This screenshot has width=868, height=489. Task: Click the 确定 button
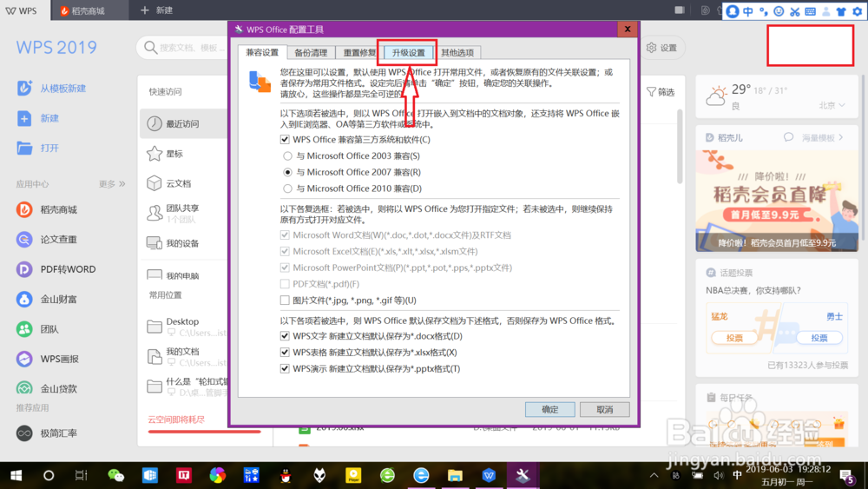click(x=549, y=409)
